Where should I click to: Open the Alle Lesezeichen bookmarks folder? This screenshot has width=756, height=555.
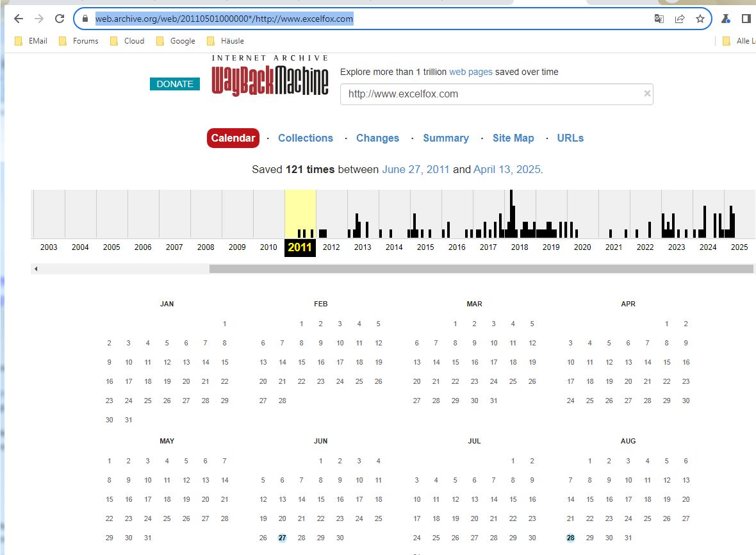point(739,41)
